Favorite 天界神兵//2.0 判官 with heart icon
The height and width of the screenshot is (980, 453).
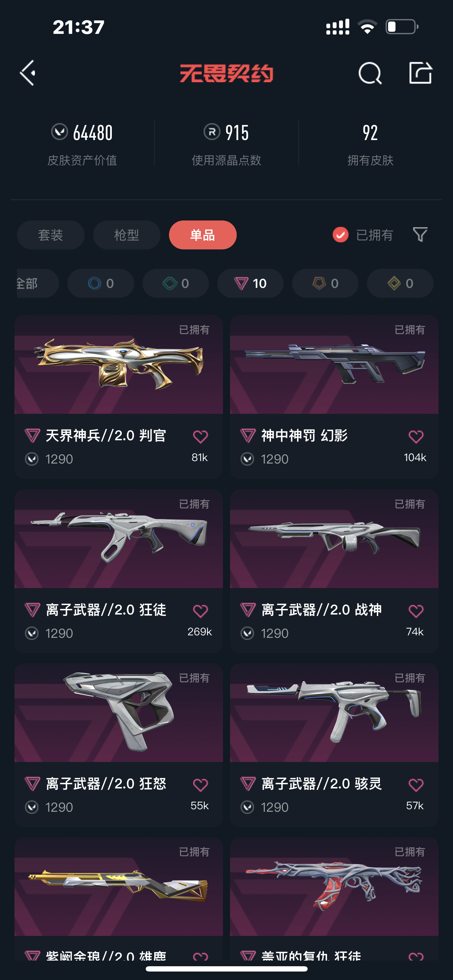[200, 436]
